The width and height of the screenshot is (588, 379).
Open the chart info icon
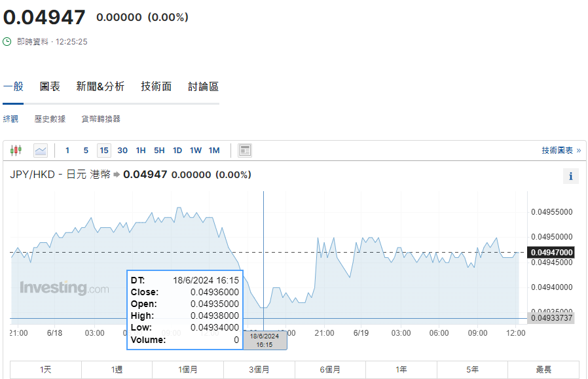coord(570,176)
